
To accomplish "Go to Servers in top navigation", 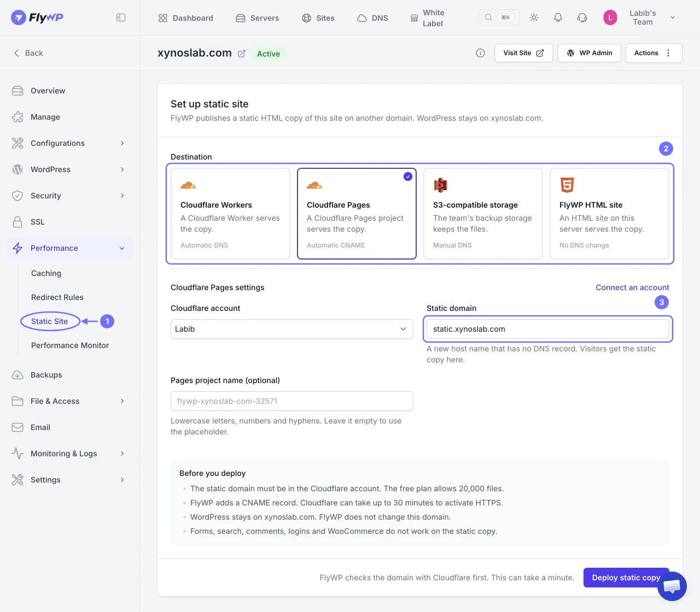I will tap(257, 18).
